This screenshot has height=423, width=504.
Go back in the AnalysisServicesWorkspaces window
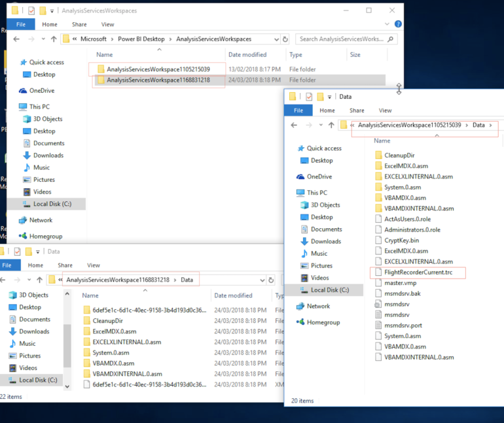16,39
